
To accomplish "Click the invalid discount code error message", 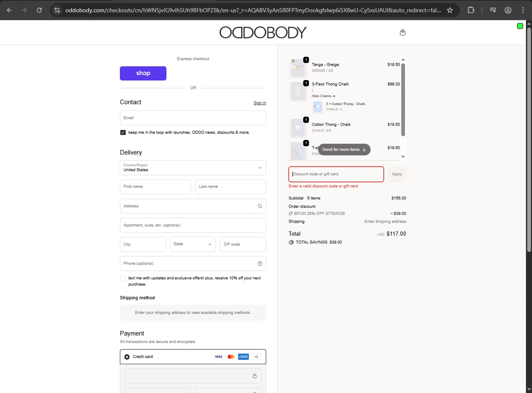I will click(x=323, y=186).
